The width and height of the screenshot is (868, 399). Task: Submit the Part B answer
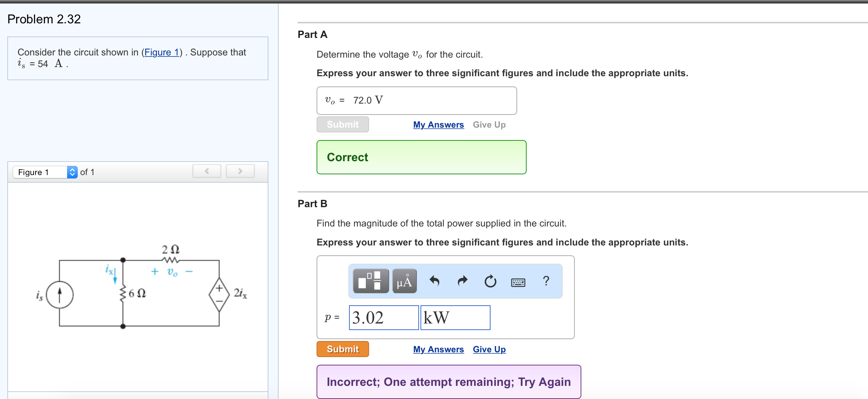click(x=342, y=349)
